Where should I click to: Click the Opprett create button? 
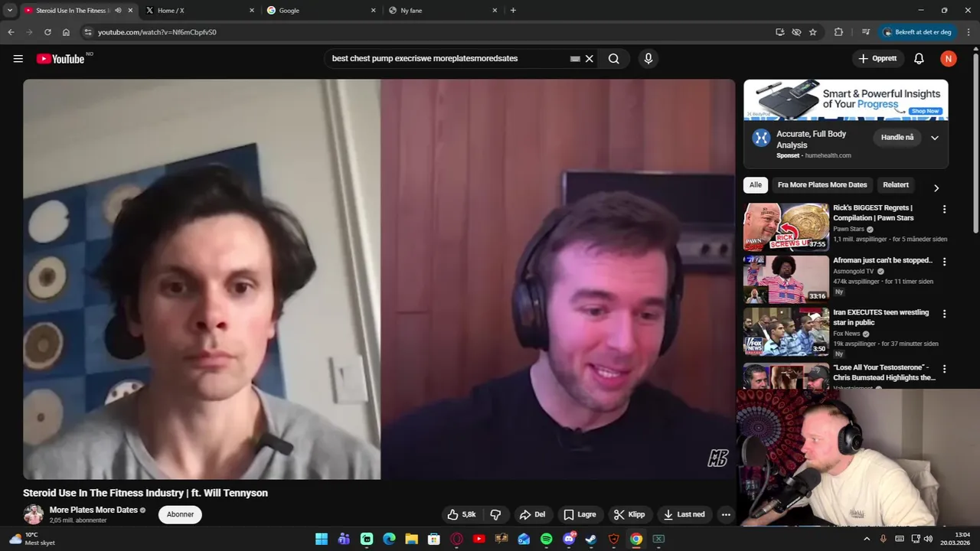point(877,59)
